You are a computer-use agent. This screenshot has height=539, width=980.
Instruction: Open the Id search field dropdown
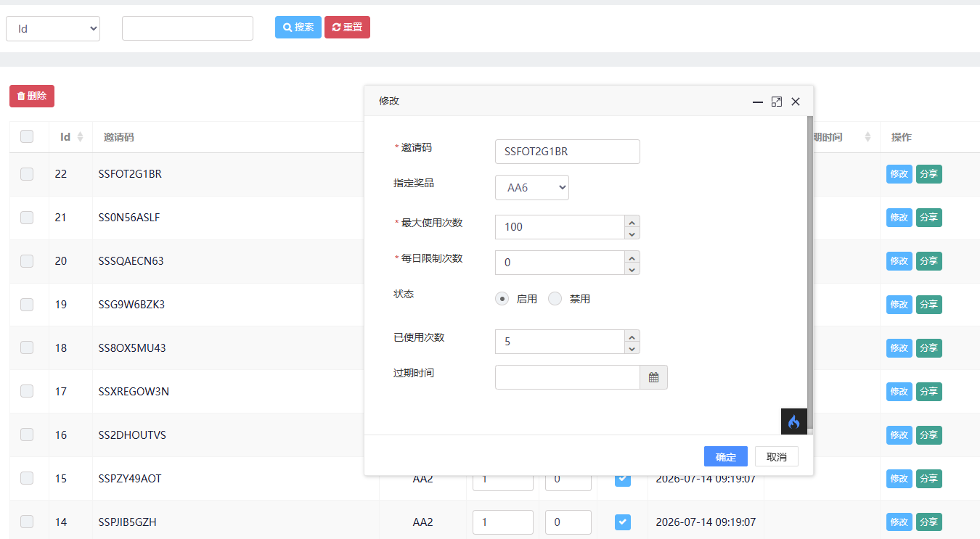click(x=53, y=28)
